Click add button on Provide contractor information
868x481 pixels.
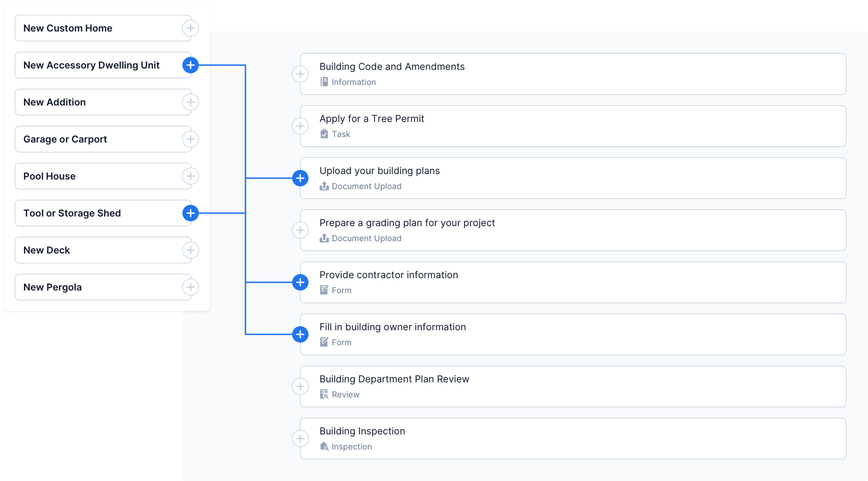click(x=301, y=281)
